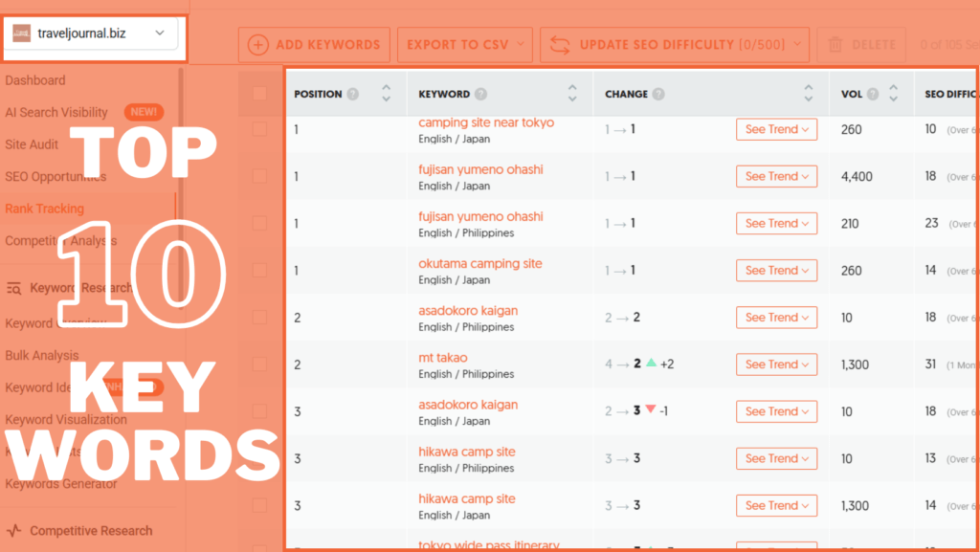Sort the KEYWORD column ascending
The image size is (980, 552).
click(572, 86)
